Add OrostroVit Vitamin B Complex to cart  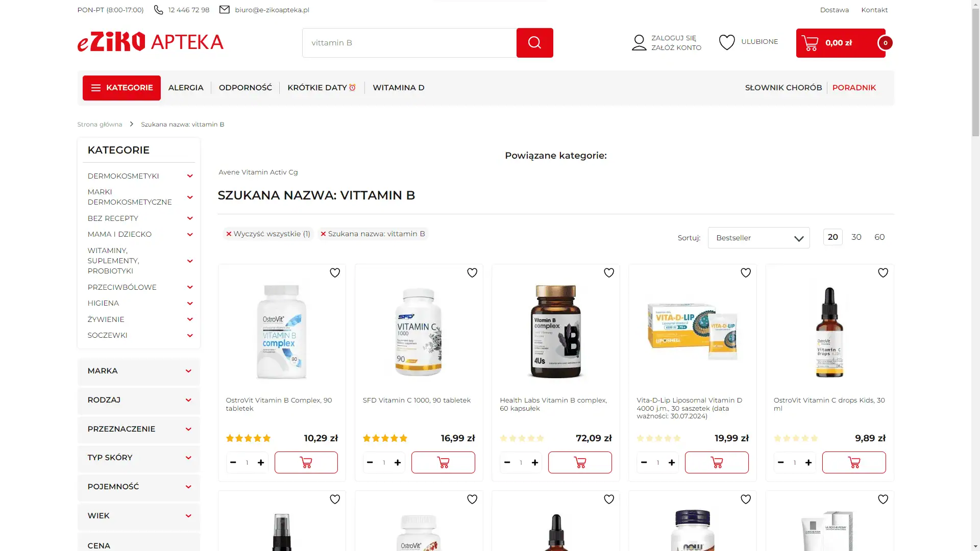coord(306,462)
